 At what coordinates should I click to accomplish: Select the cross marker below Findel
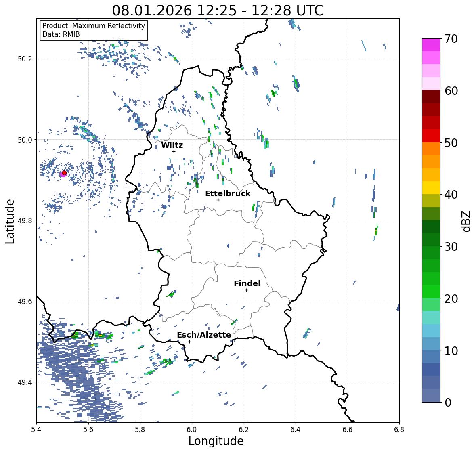click(247, 290)
